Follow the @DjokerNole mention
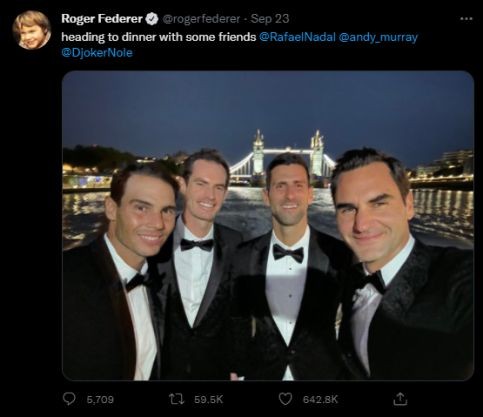 point(97,53)
